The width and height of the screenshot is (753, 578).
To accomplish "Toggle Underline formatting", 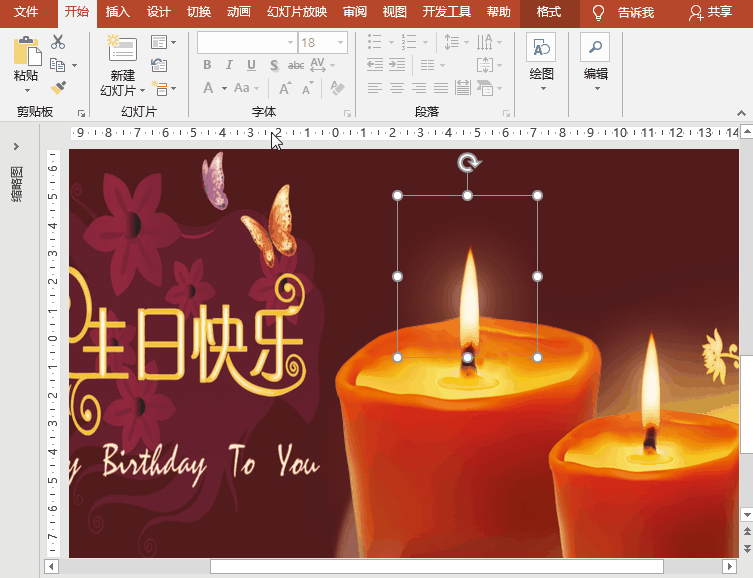I will pos(251,65).
